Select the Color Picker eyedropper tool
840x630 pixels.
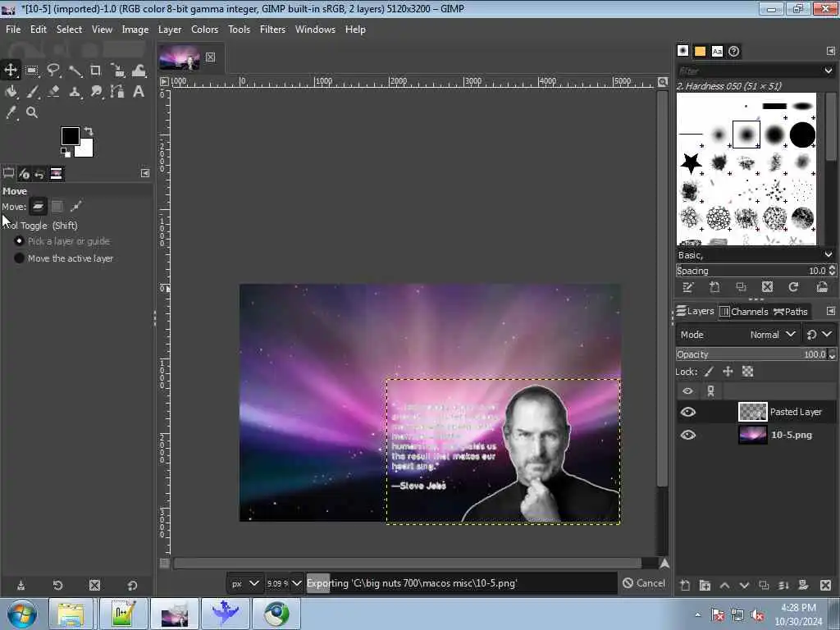pos(11,112)
